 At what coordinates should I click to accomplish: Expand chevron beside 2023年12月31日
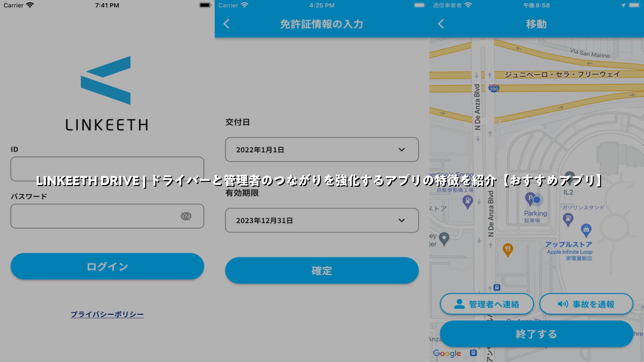coord(401,220)
